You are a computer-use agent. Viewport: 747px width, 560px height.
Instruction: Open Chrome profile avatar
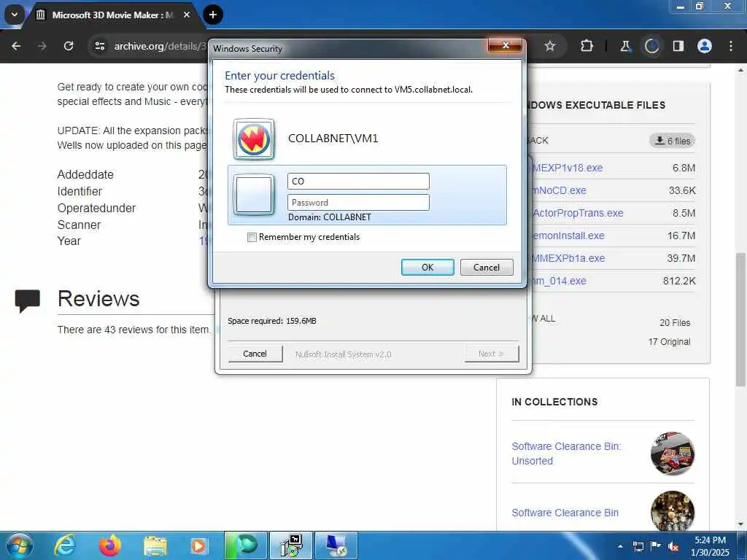[704, 46]
